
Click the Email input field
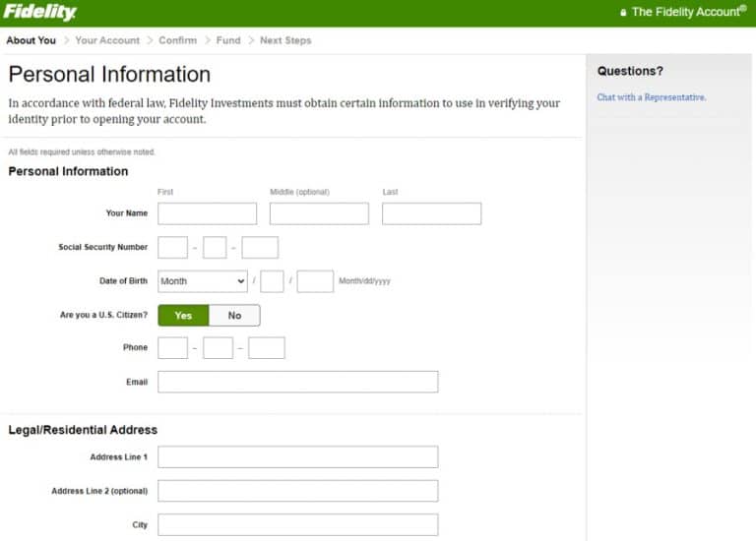pos(297,382)
